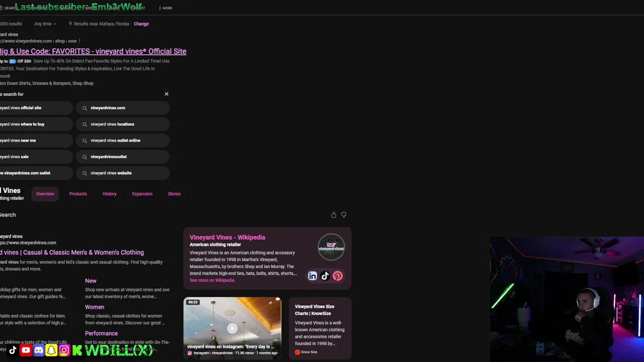Click search icon beside vineyard vines locations
This screenshot has height=362, width=644.
click(x=85, y=124)
